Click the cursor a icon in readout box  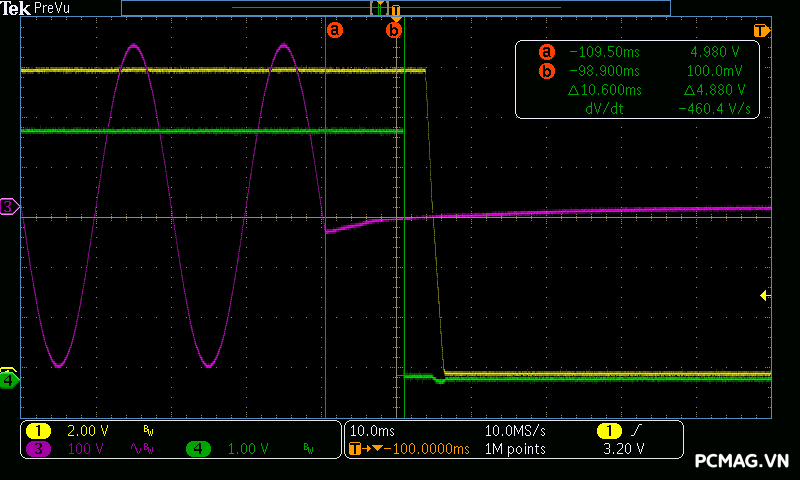tap(546, 52)
